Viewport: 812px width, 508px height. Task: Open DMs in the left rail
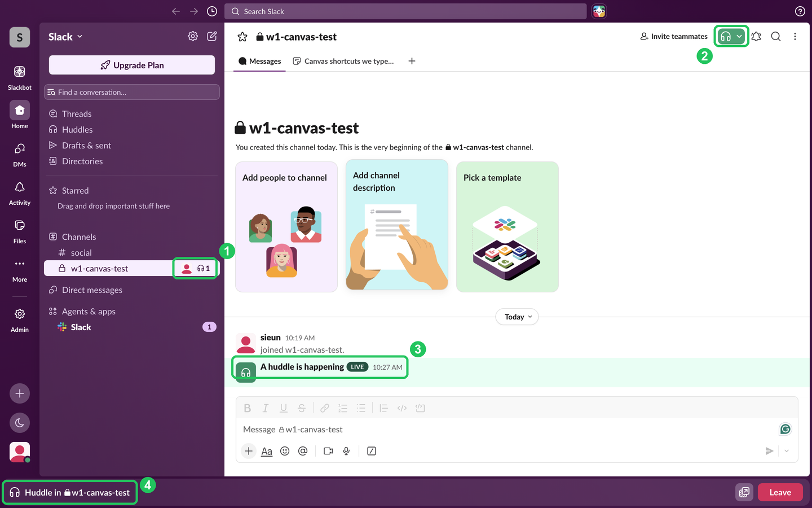(20, 154)
